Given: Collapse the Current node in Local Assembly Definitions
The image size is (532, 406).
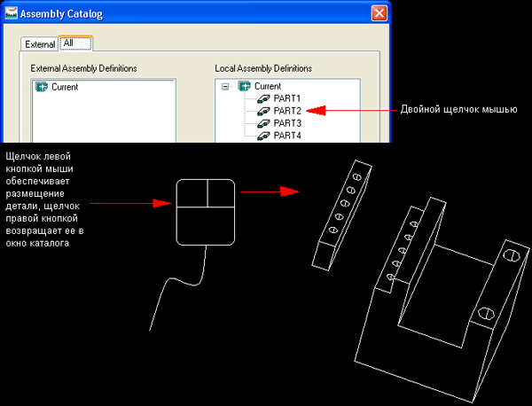Looking at the screenshot, I should [225, 87].
